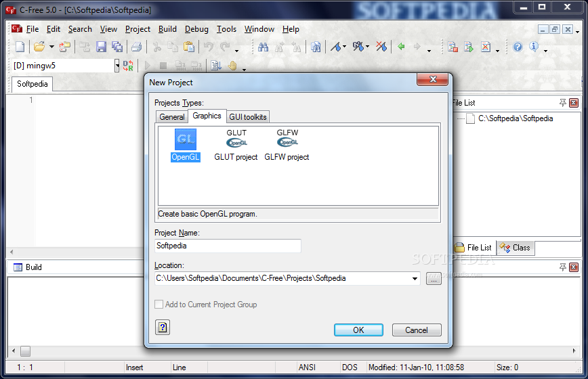Open navigation toolbar options arrow
588x379 pixels.
(x=429, y=51)
